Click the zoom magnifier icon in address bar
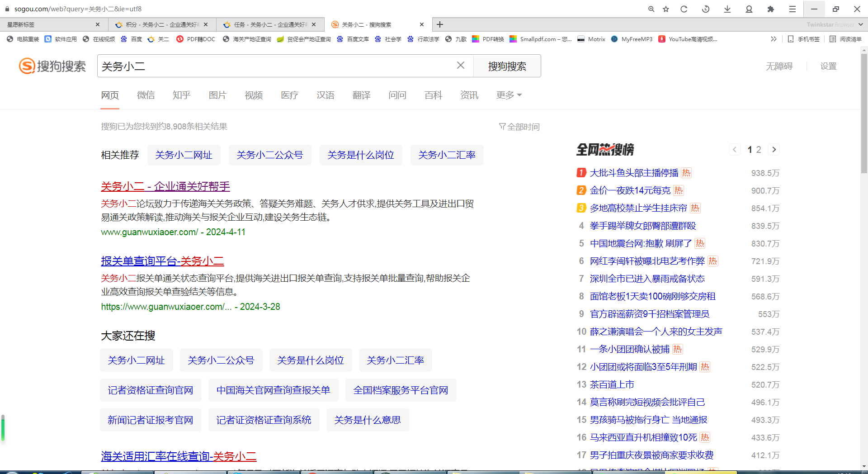Viewport: 868px width, 474px height. [x=651, y=9]
